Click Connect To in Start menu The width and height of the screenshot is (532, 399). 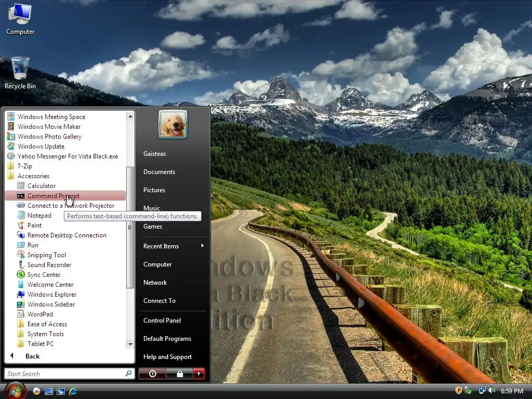[x=159, y=301]
